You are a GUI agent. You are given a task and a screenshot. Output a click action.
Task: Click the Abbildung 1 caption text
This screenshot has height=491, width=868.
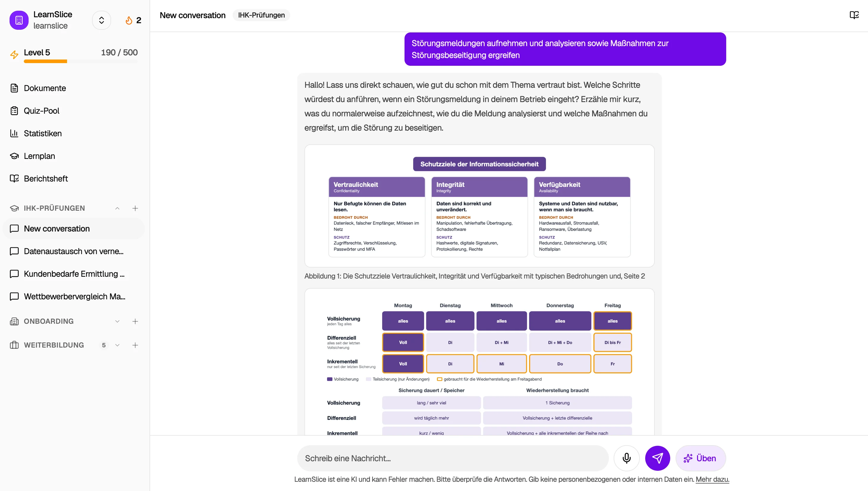pyautogui.click(x=475, y=276)
